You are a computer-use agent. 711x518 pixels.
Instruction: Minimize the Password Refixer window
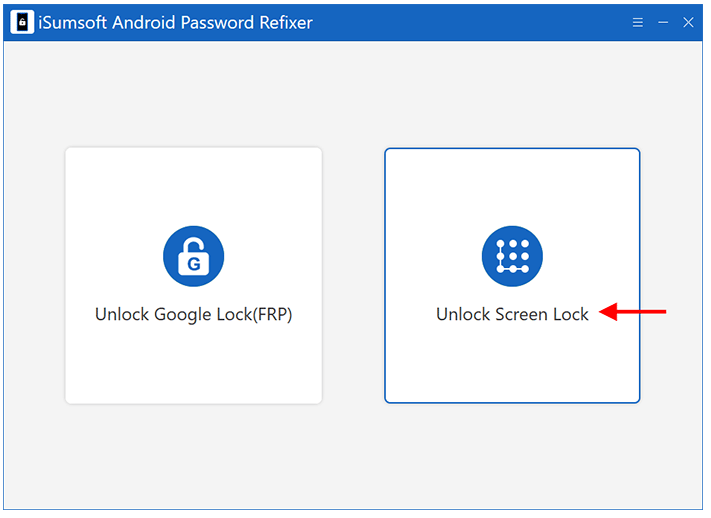click(x=663, y=22)
